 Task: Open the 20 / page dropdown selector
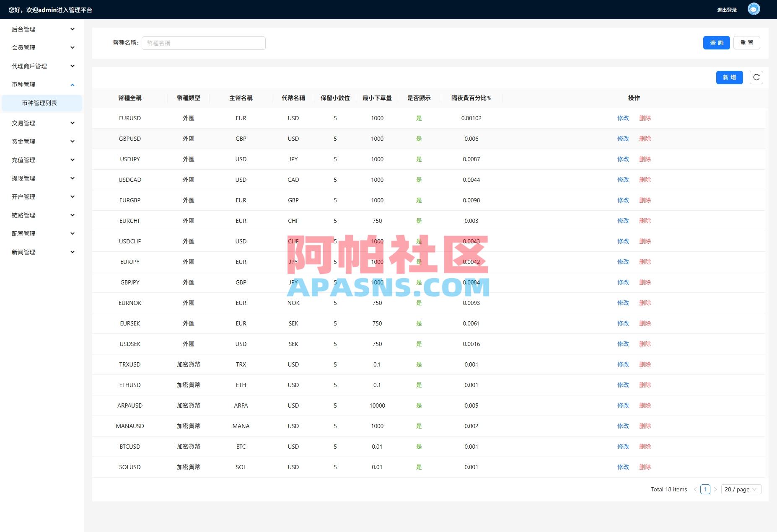(741, 489)
